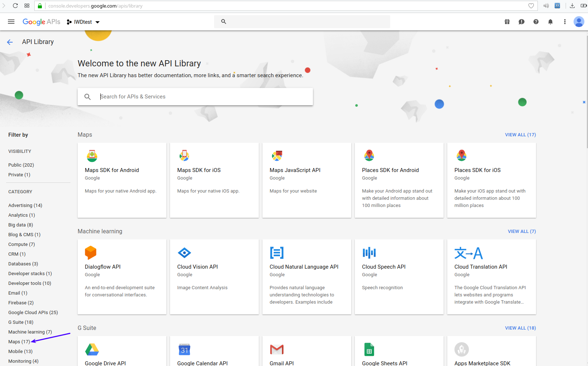Select the CRM (1) category

pos(17,254)
